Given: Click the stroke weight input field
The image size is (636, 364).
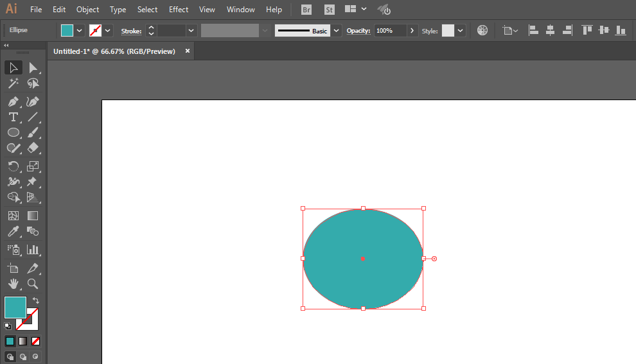Looking at the screenshot, I should (172, 30).
